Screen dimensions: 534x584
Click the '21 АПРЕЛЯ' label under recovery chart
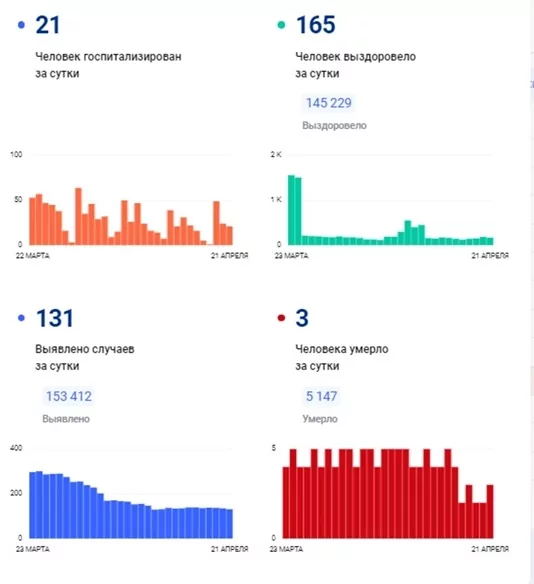(490, 256)
